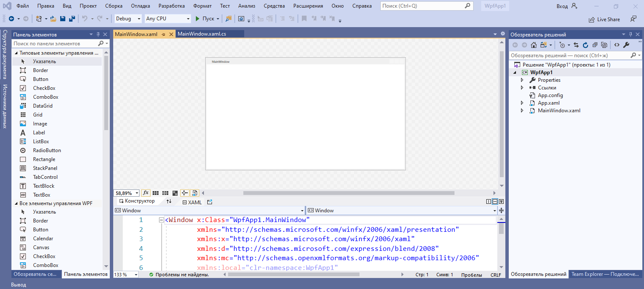Toggle the snap grid display in designer
644x289 pixels.
(156, 193)
